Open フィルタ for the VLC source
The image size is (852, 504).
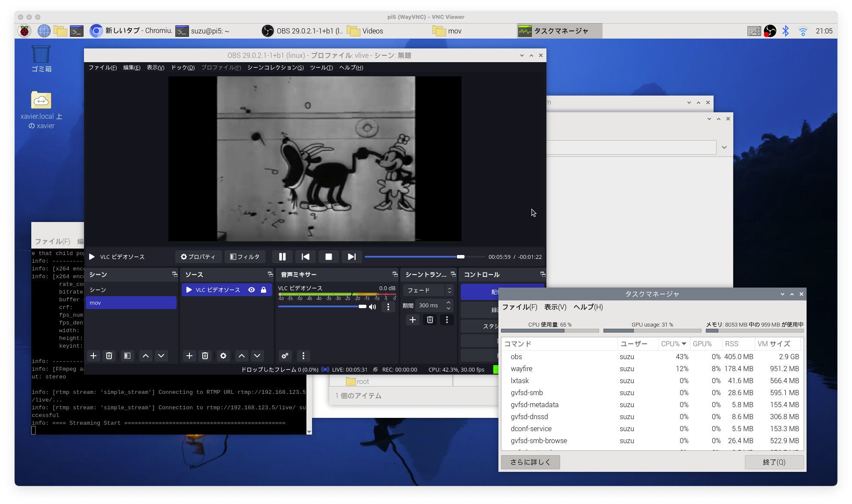click(x=245, y=257)
